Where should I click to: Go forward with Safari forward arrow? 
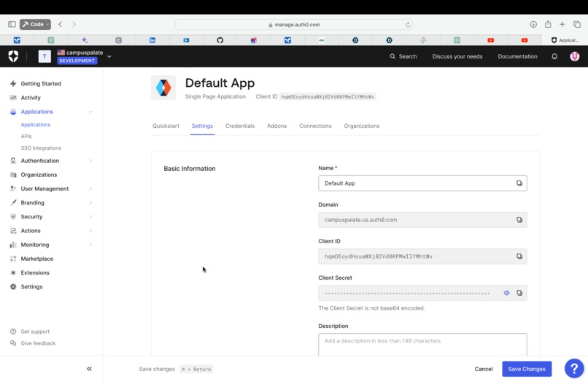[x=74, y=24]
